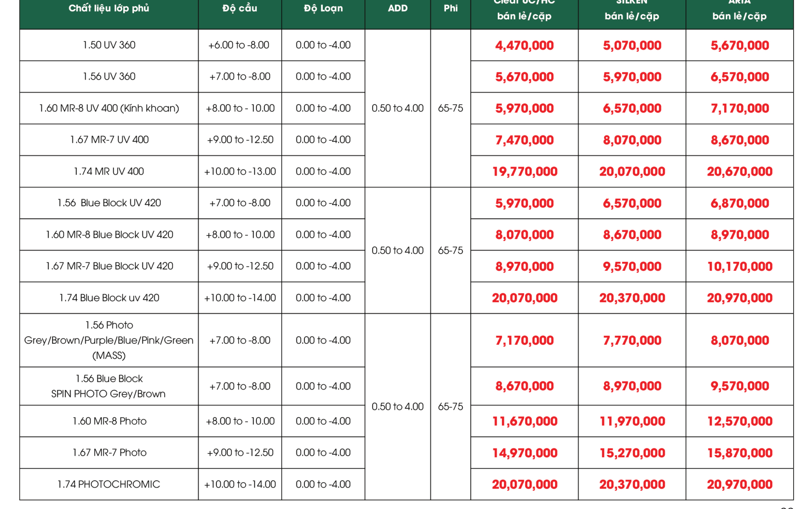
Task: Click the Chất liệu lớp phủ column header
Action: click(109, 8)
